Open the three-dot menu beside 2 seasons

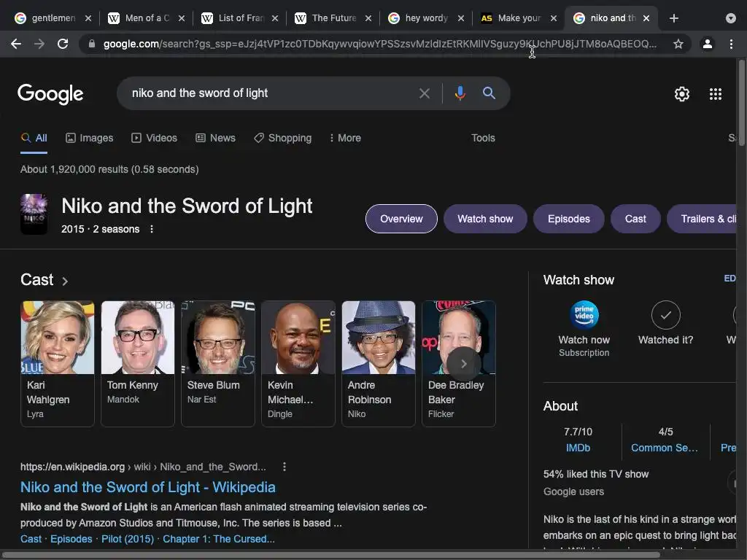[152, 229]
